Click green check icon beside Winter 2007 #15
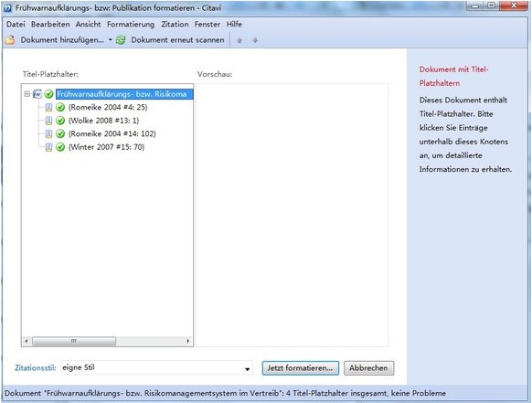 60,147
